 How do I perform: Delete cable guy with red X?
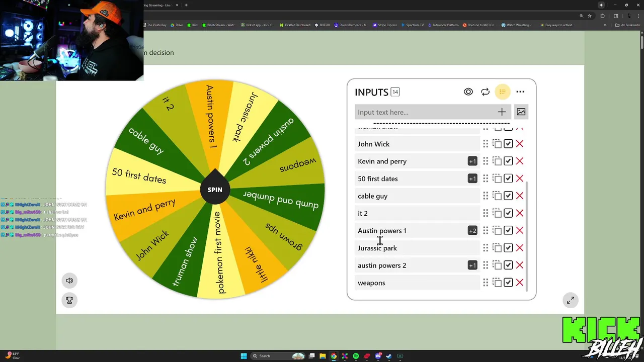point(520,196)
